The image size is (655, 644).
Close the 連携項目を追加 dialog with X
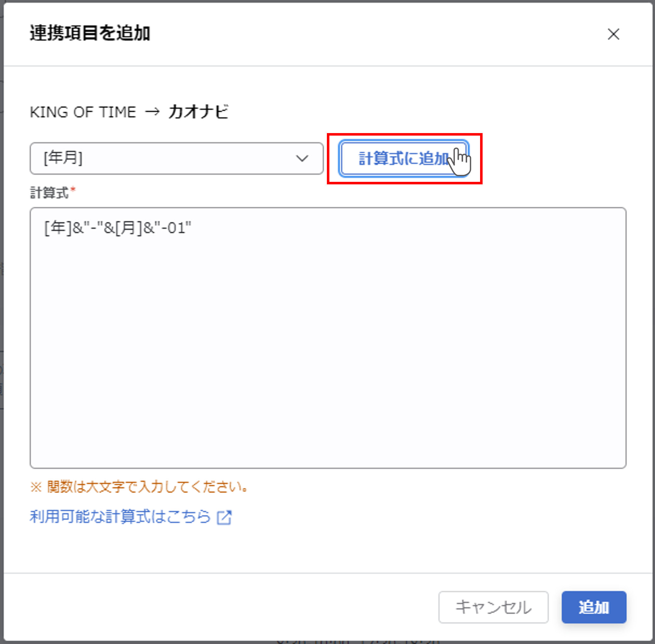(613, 34)
